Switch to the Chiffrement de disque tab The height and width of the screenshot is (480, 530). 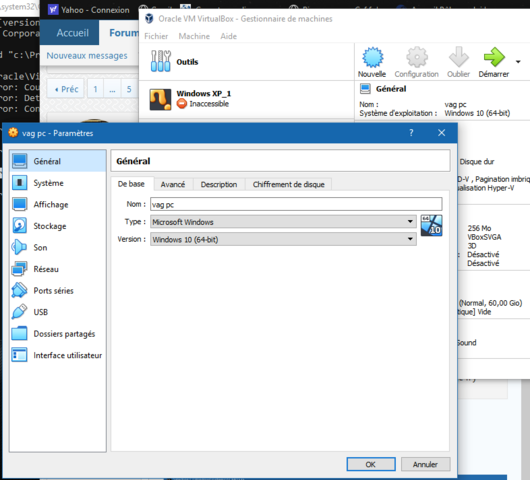(x=288, y=185)
